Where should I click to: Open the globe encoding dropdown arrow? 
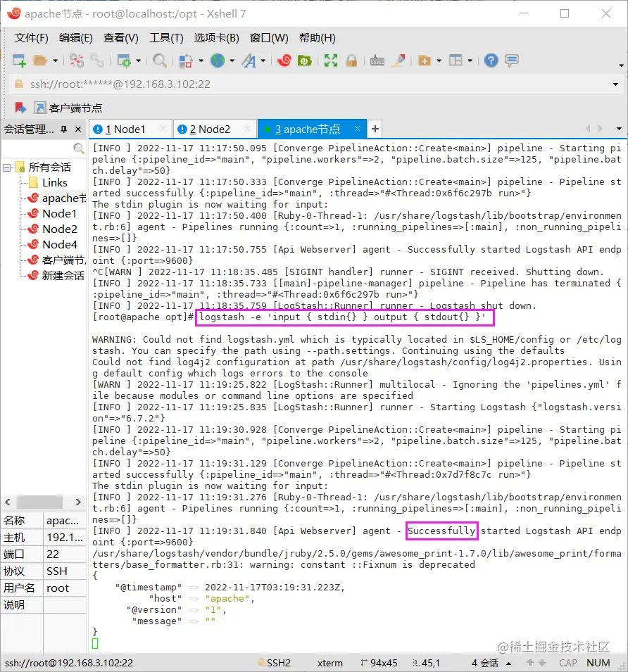232,61
